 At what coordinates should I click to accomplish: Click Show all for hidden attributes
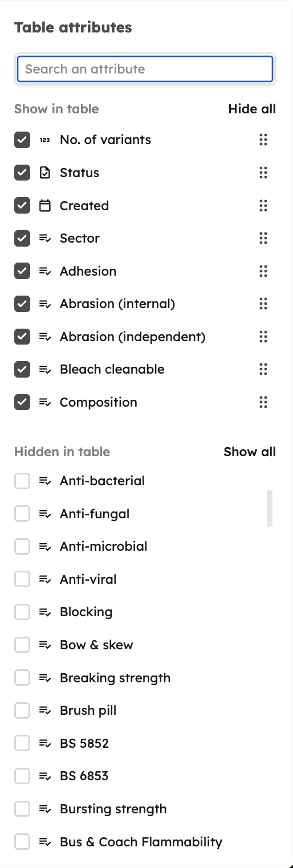pos(250,452)
